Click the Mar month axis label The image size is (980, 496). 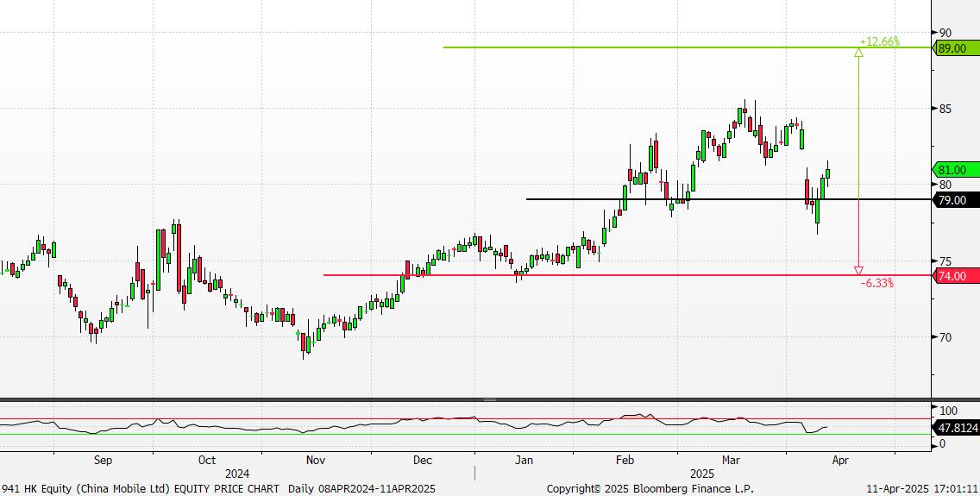731,461
